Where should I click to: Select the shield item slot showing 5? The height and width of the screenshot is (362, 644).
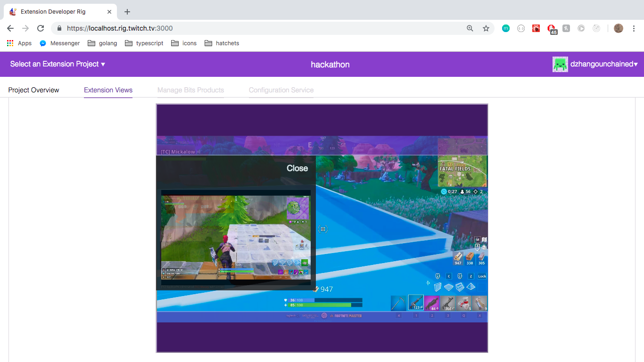(x=464, y=303)
